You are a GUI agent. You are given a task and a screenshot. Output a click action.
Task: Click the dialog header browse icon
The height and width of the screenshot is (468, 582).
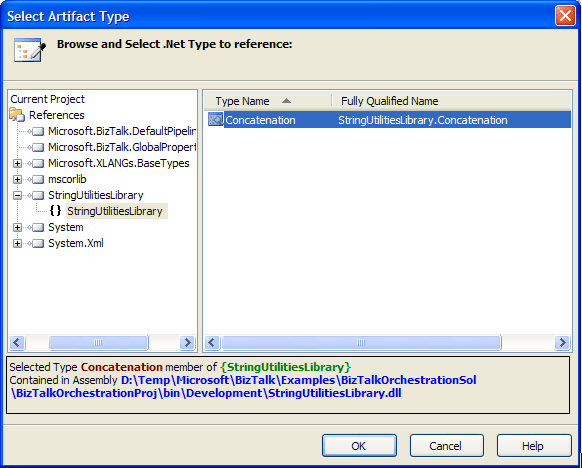pyautogui.click(x=30, y=49)
